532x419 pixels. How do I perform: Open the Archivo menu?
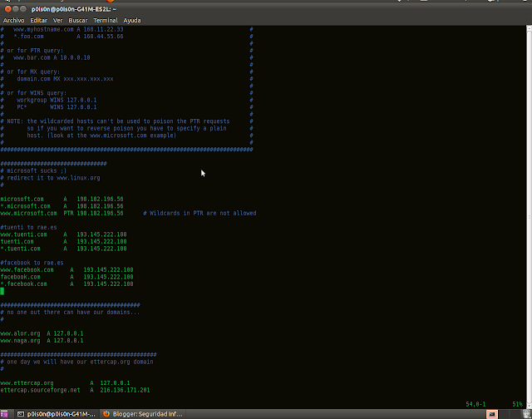click(13, 20)
